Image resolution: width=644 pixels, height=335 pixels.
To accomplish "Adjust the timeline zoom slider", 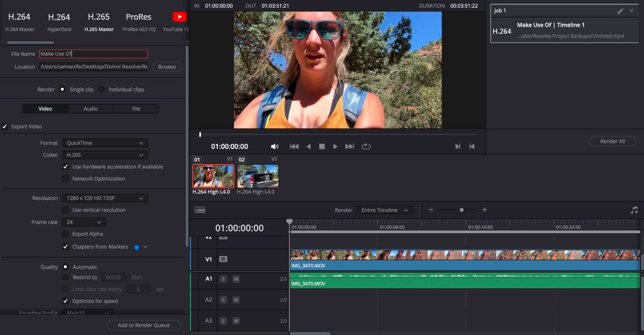I will point(462,210).
